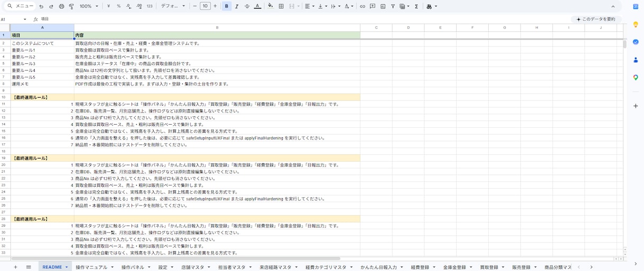Insert a link

pyautogui.click(x=362, y=6)
